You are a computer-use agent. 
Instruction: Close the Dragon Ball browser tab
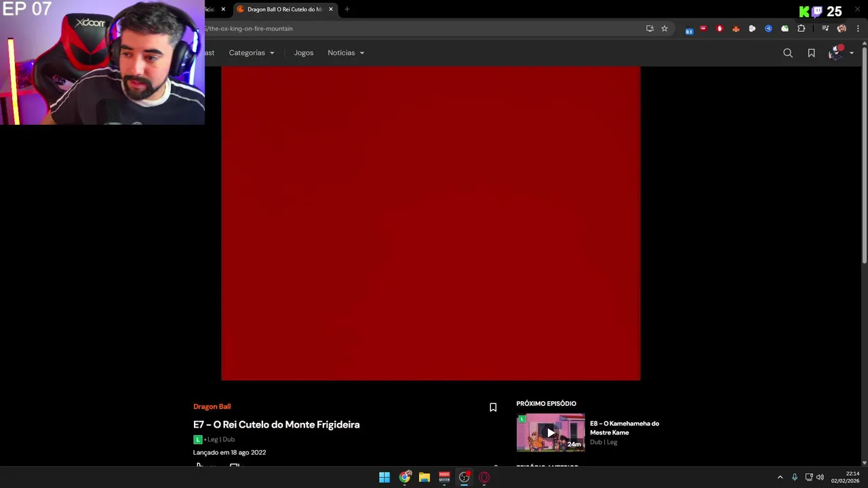pos(331,9)
